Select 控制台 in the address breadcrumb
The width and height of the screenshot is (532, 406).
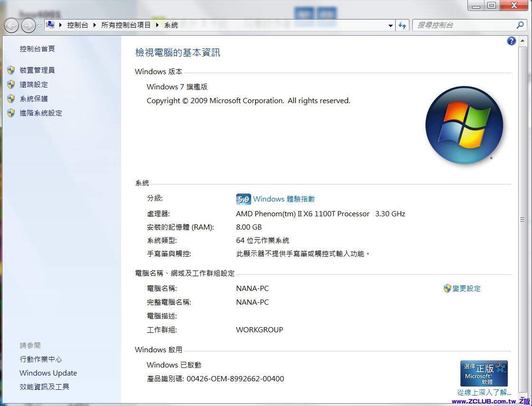click(x=77, y=25)
